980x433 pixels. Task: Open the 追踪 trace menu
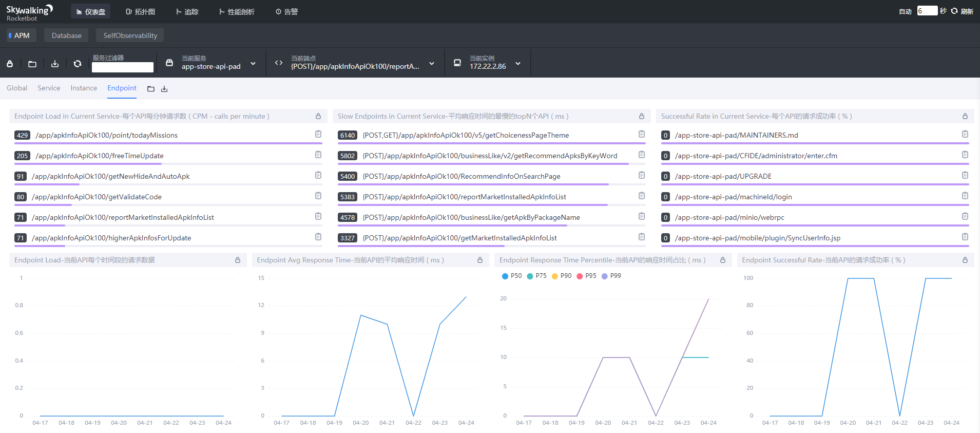187,11
